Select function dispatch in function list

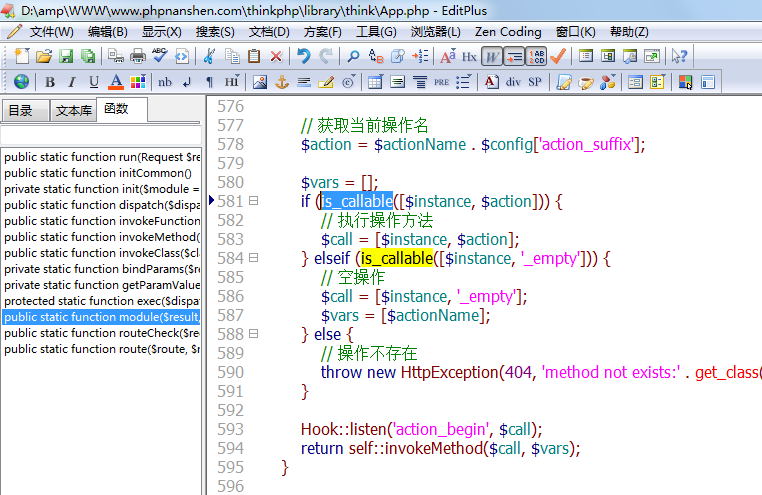coord(102,205)
